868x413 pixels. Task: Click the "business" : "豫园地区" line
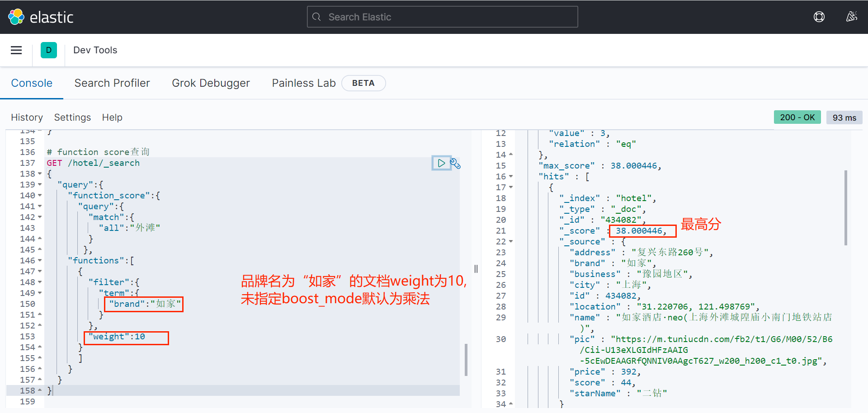point(631,274)
